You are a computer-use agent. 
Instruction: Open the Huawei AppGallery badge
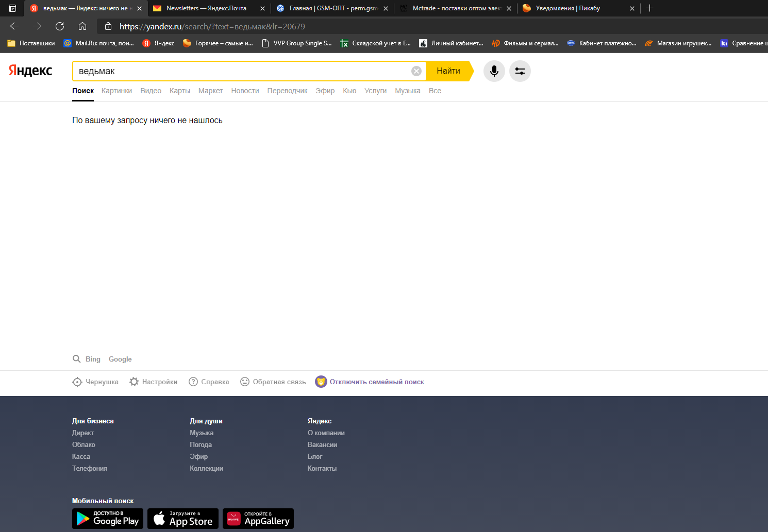(258, 519)
